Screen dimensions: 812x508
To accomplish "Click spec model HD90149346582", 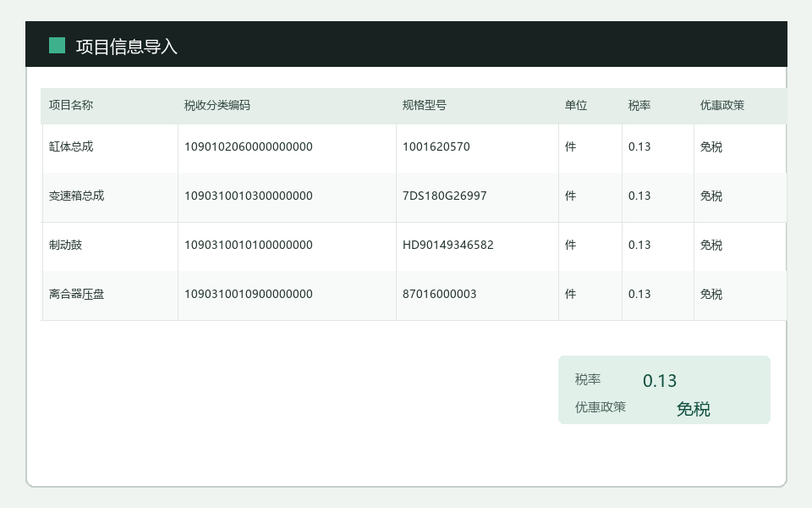I will point(448,245).
